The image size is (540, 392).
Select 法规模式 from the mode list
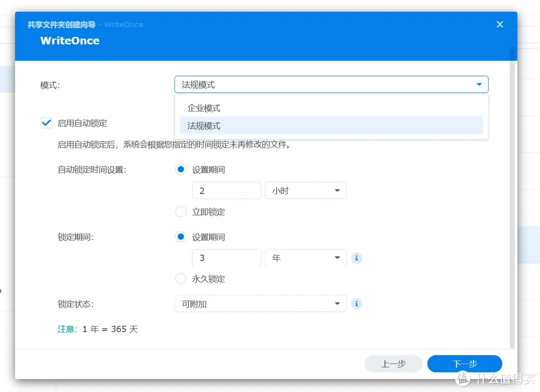click(x=204, y=125)
